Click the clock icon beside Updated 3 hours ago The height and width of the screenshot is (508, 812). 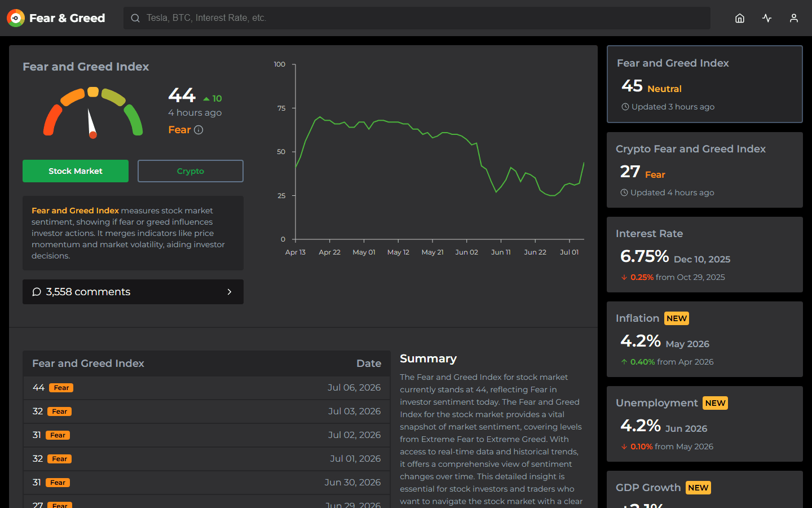click(625, 107)
